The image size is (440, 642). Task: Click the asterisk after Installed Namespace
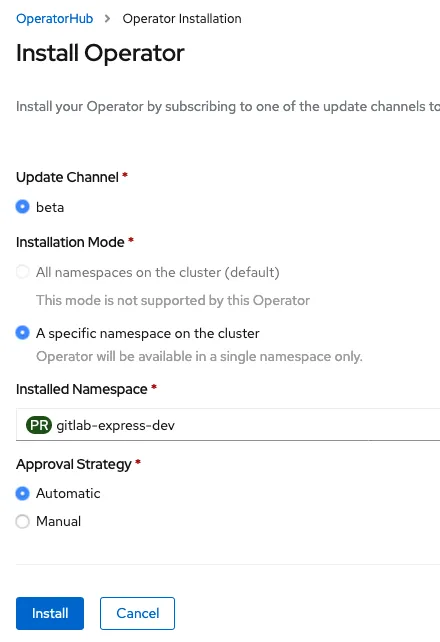point(154,387)
